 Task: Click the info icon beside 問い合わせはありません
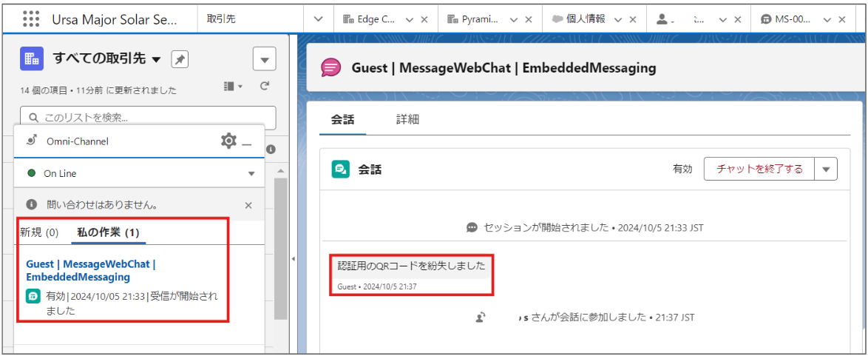pos(32,205)
